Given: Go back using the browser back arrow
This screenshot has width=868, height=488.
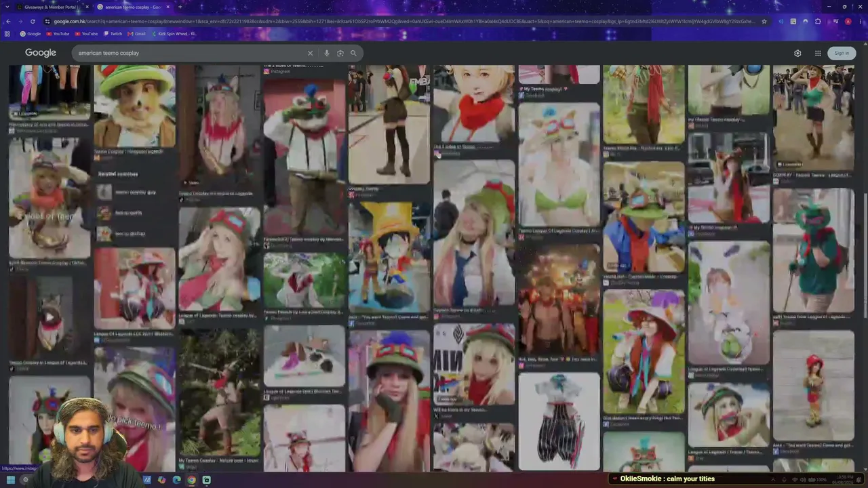Looking at the screenshot, I should (x=8, y=22).
